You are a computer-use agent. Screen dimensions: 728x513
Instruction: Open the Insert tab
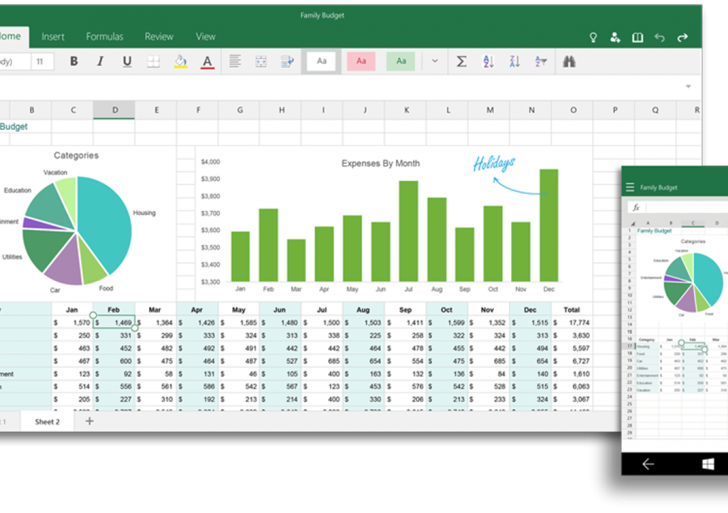click(x=53, y=37)
